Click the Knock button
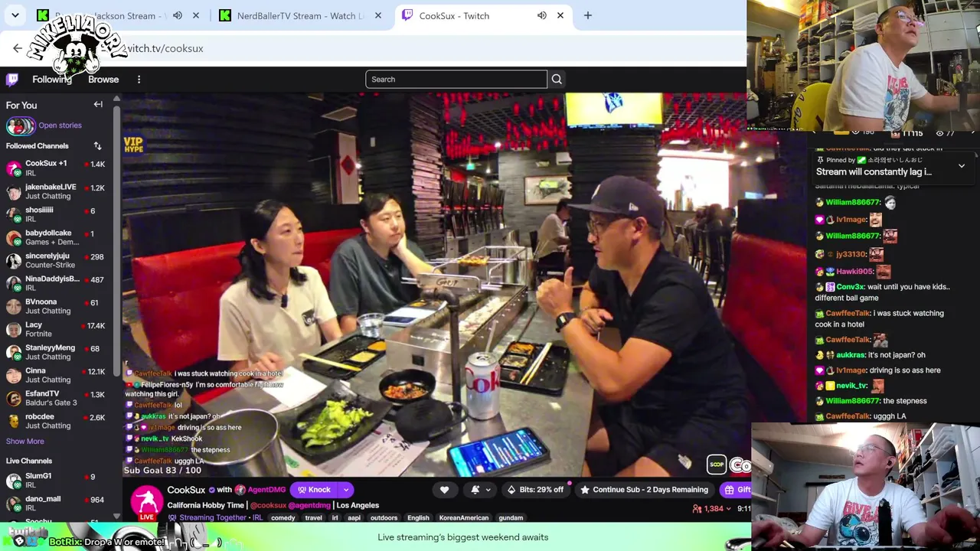This screenshot has height=551, width=980. (x=315, y=490)
